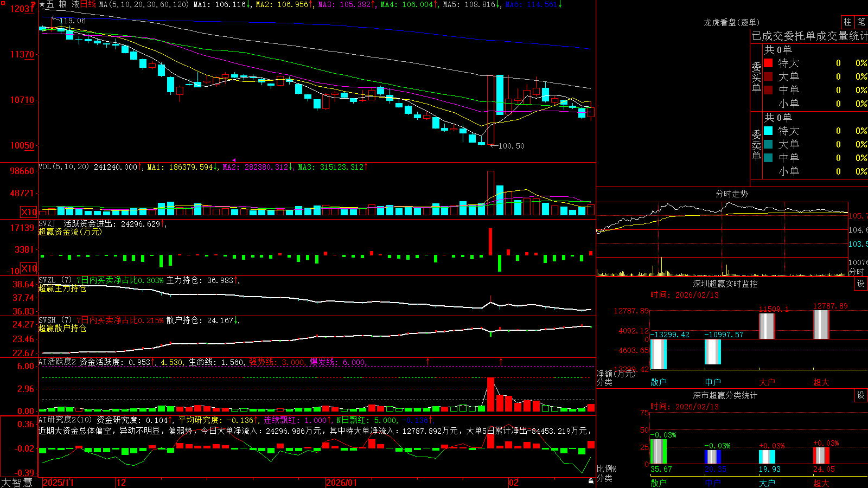Click the cyan 特大 swatch under 委卖单
Viewport: 868px width, 488px height.
pos(768,131)
